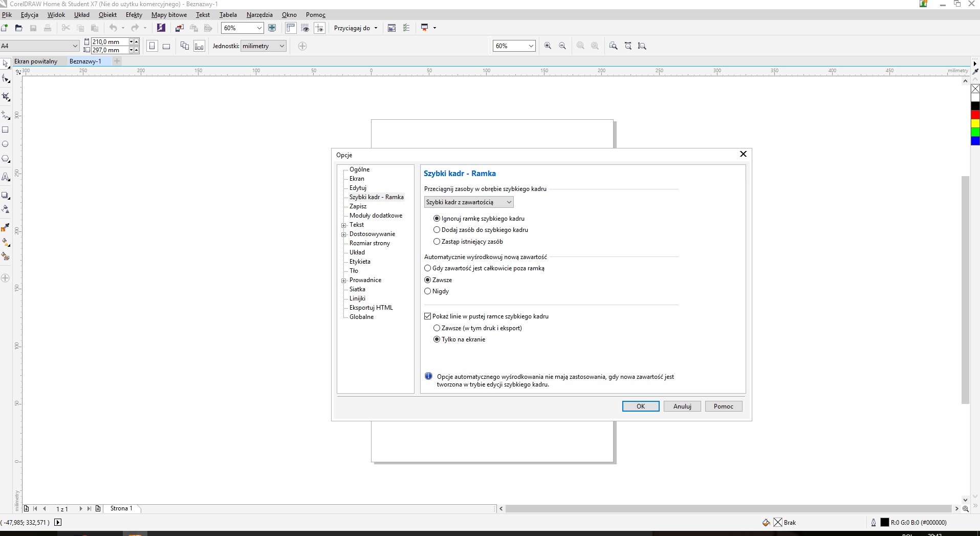The height and width of the screenshot is (536, 980).
Task: Switch the page to landscape orientation
Action: tap(166, 46)
